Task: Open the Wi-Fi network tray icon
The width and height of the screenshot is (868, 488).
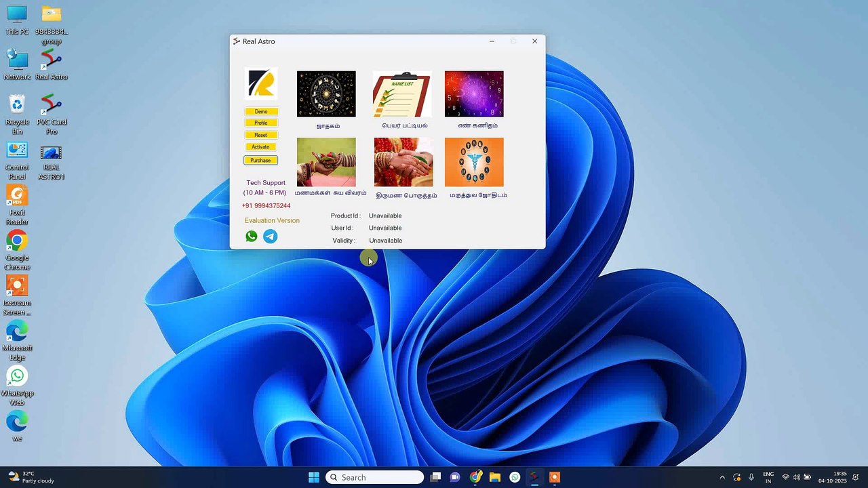Action: click(x=785, y=477)
